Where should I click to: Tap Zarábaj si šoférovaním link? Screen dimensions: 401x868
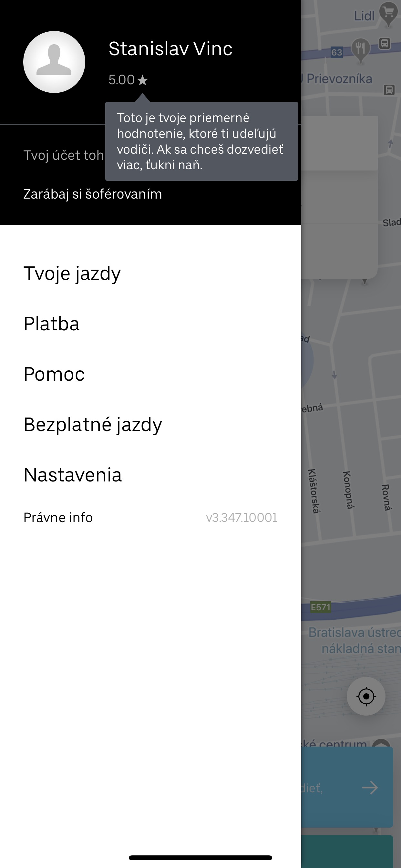93,194
